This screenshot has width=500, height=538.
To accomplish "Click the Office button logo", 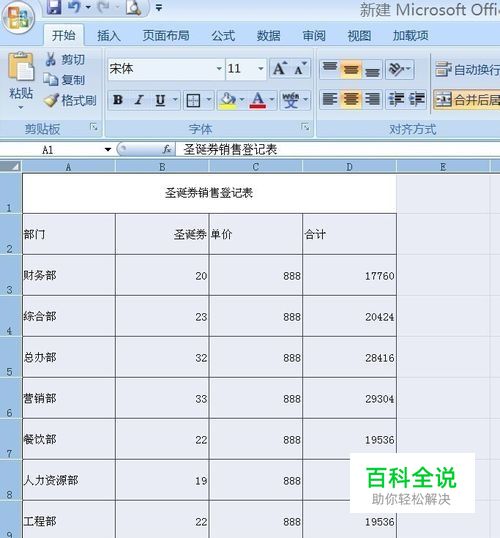I will 18,17.
